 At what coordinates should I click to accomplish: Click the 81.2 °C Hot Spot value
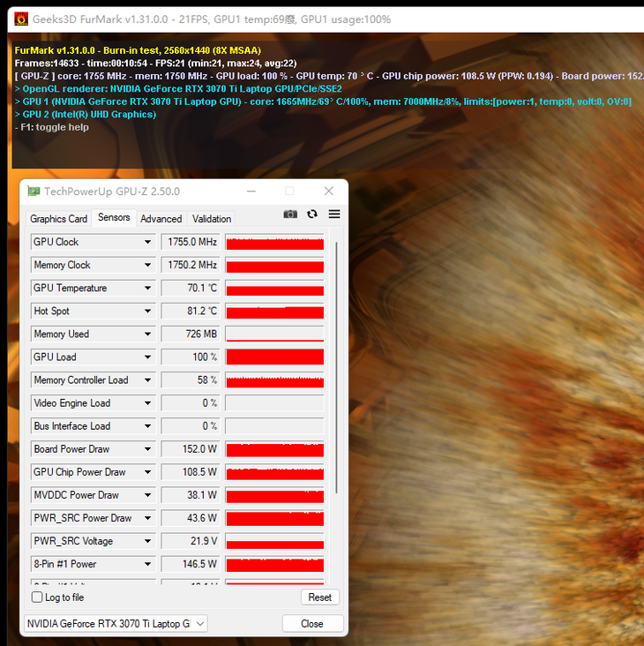click(x=191, y=311)
